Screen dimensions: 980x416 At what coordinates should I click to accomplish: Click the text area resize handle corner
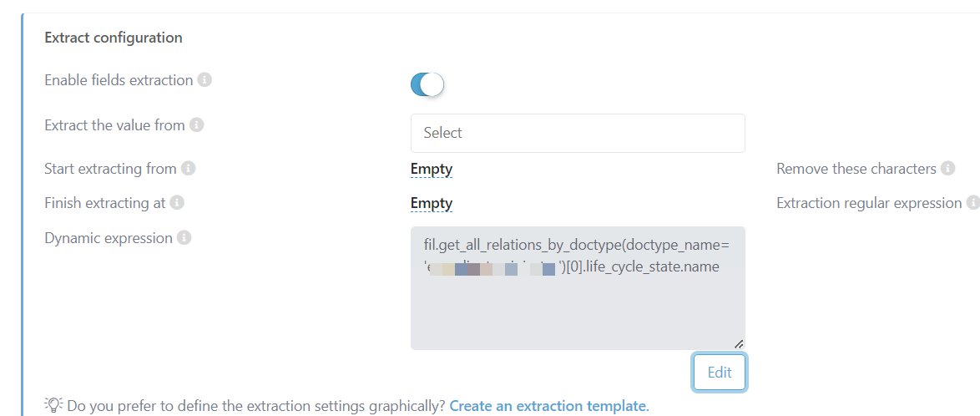click(739, 343)
